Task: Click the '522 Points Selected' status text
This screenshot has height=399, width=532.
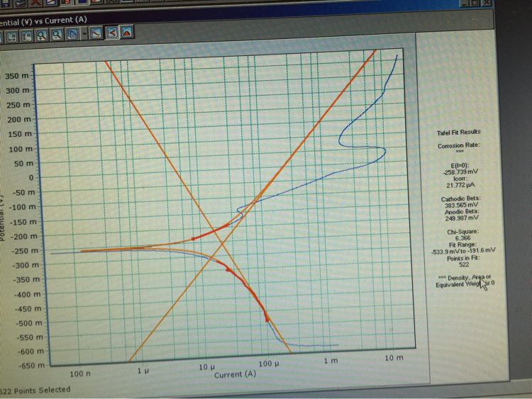Action: pos(35,390)
